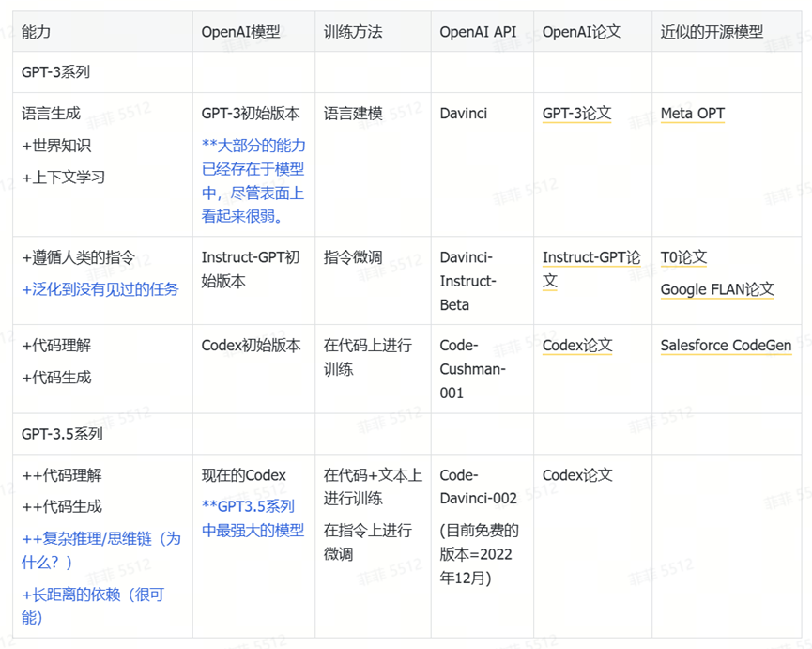Open the Meta OPT link
The image size is (812, 649).
tap(692, 113)
